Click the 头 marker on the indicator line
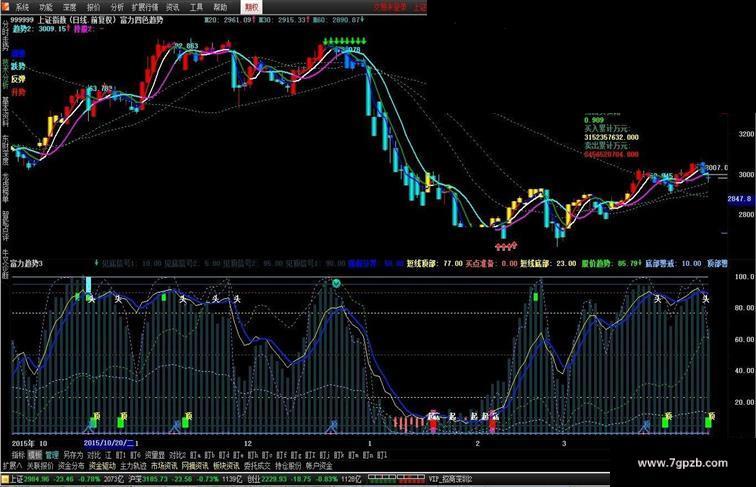This screenshot has height=487, width=756. pos(90,297)
